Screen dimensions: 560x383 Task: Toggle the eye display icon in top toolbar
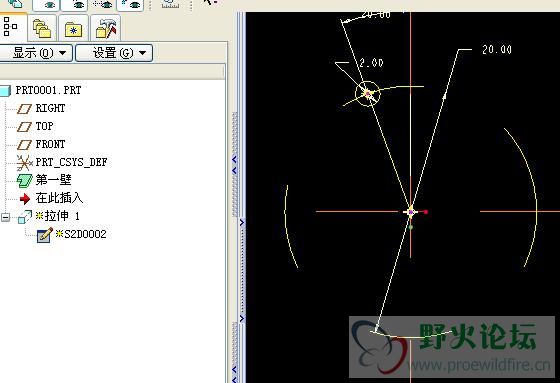46,5
